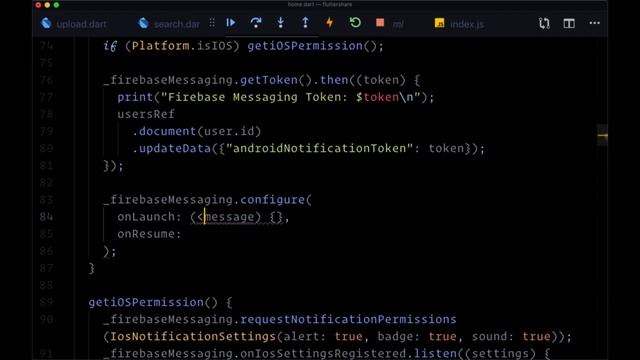640x360 pixels.
Task: Click on "androidNotificationToken" string
Action: 319,148
